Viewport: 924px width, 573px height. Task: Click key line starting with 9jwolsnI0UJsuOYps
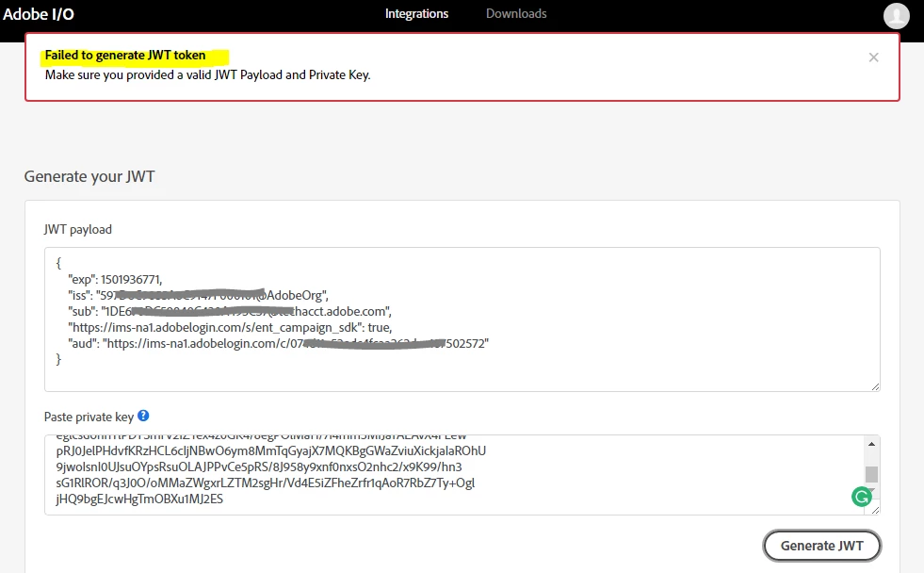[x=259, y=467]
